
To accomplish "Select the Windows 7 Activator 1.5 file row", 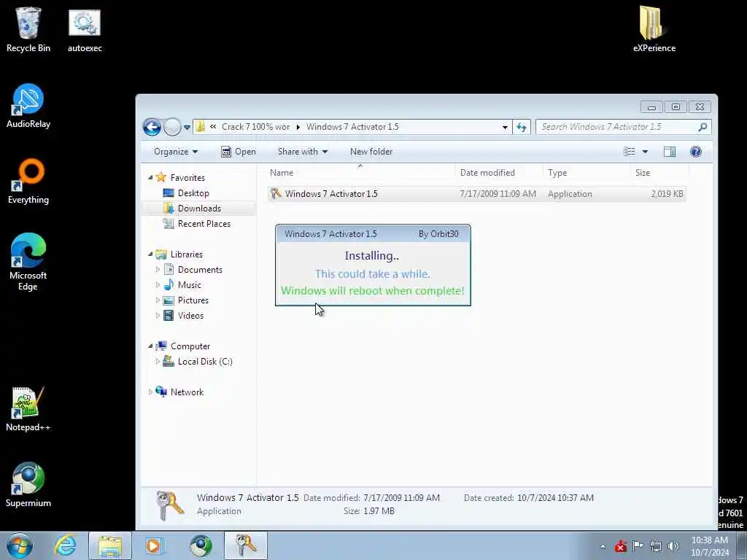I will tap(476, 194).
